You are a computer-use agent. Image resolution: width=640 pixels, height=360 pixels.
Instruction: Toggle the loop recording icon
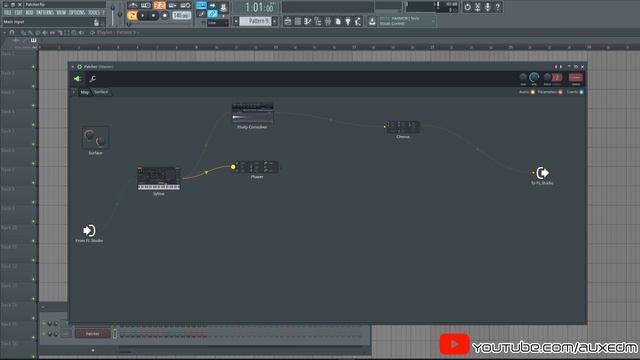coord(186,5)
